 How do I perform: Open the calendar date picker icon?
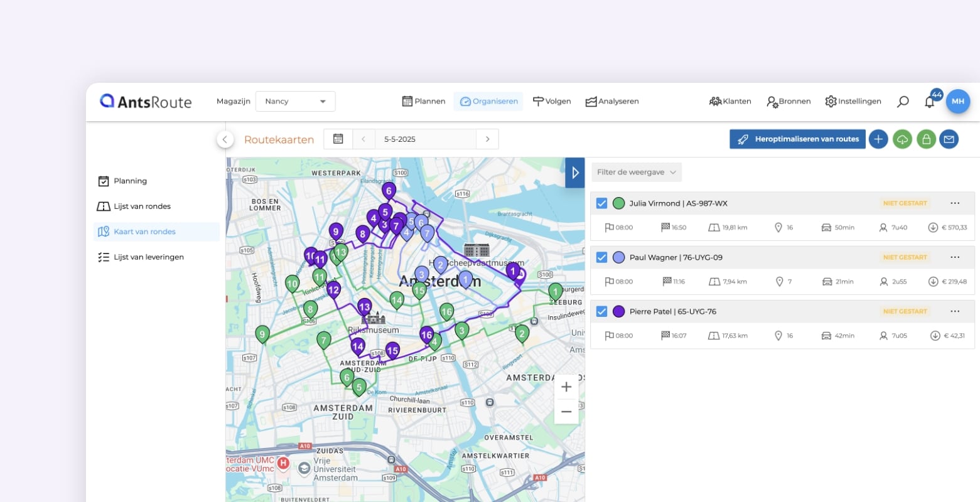[x=338, y=139]
